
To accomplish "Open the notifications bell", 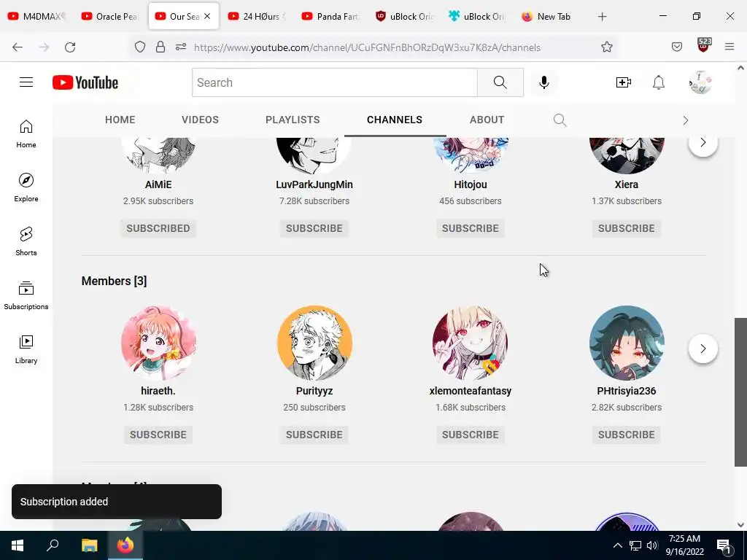I will click(x=659, y=82).
